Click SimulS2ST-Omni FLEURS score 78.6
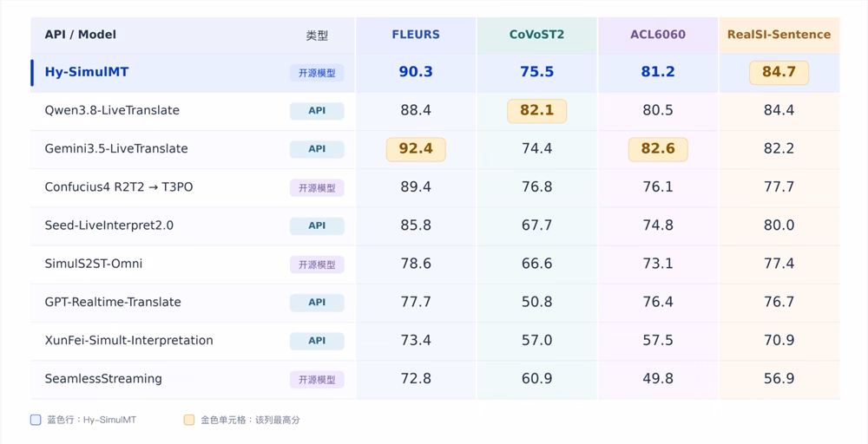 coord(416,264)
